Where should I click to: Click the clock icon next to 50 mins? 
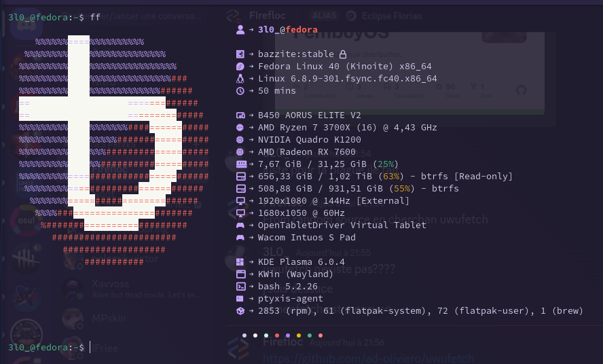pos(240,91)
